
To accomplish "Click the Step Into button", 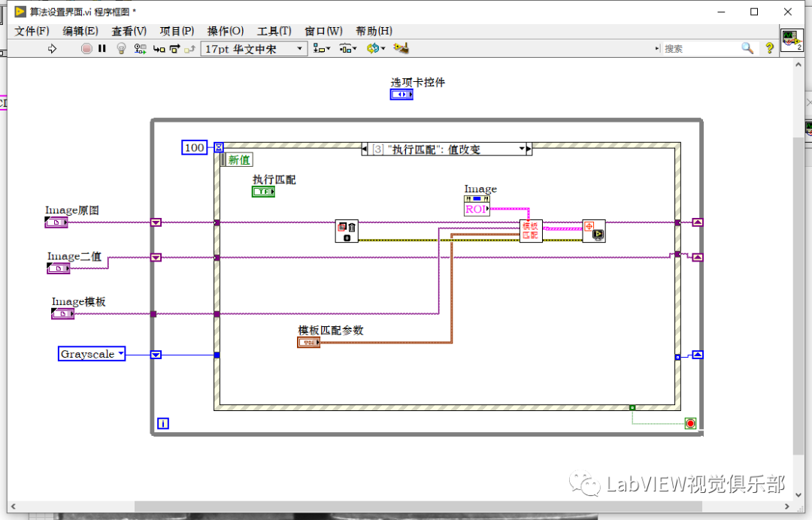I will (159, 49).
